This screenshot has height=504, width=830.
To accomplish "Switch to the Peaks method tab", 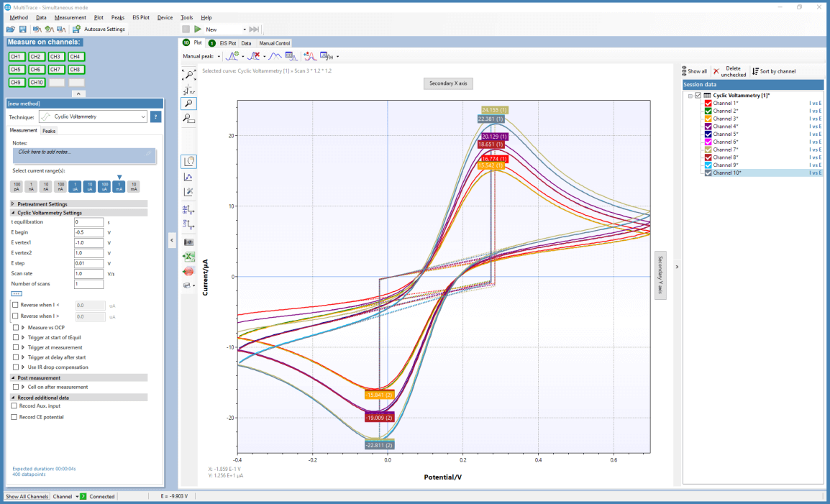I will (x=49, y=131).
